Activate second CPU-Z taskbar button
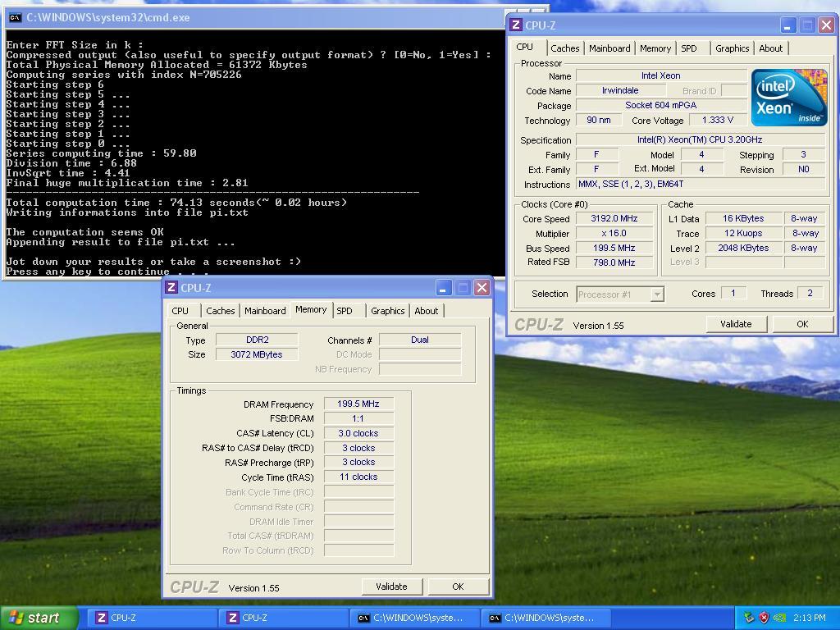840x630 pixels. [x=285, y=618]
